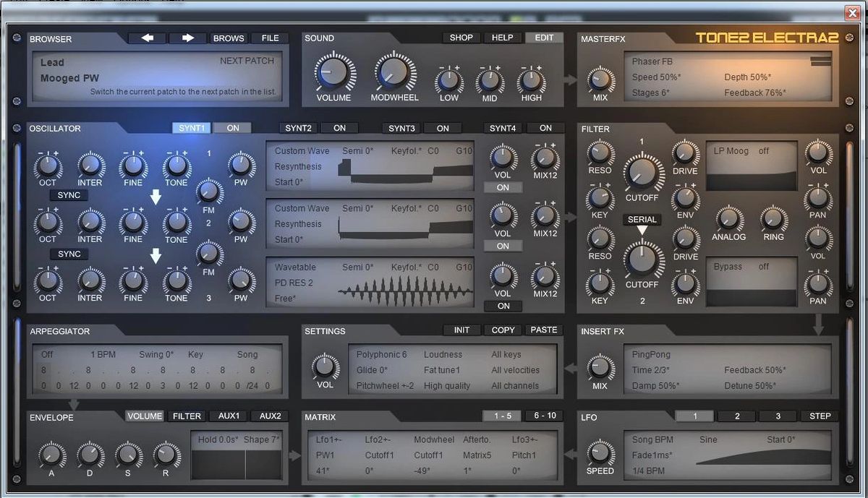Open the SHOP from the Sound panel
The height and width of the screenshot is (498, 868).
pyautogui.click(x=461, y=38)
